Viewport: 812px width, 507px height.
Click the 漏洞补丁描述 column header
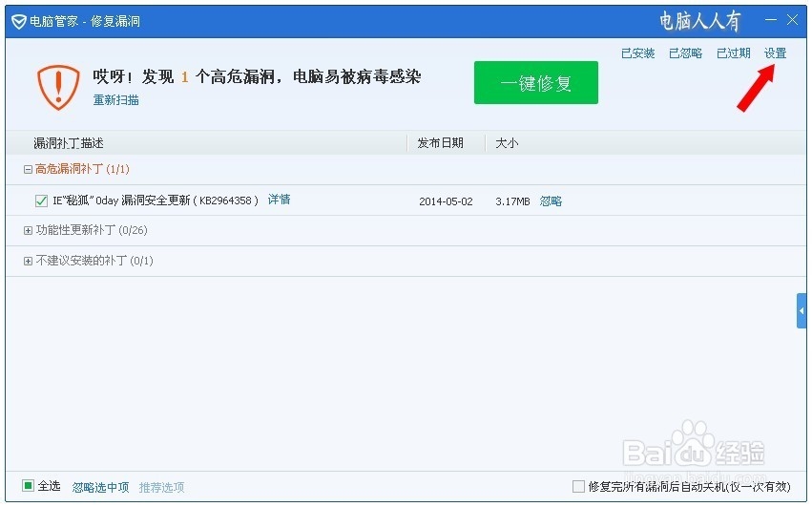[69, 143]
